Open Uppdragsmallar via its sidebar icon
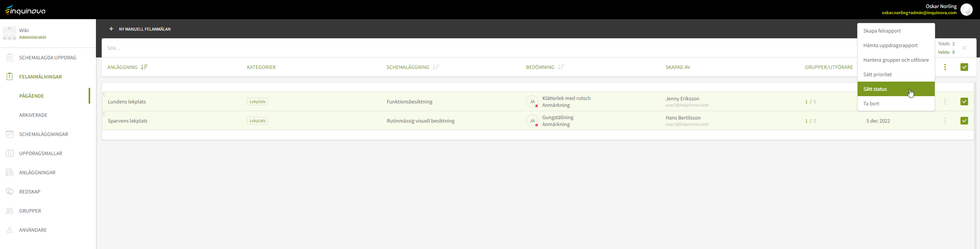 [x=10, y=153]
